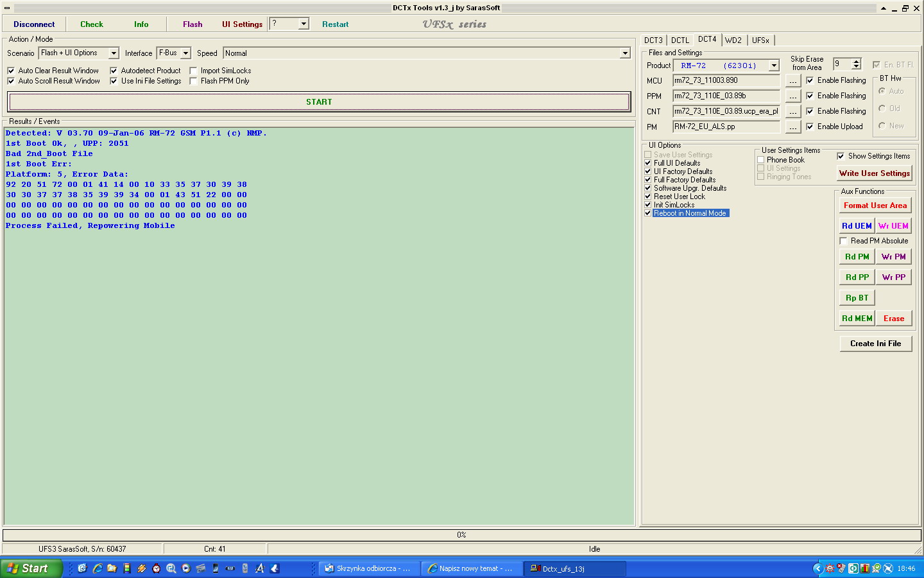Screen dimensions: 924x578
Task: Expand hidden tray icons with the arrow
Action: pyautogui.click(x=818, y=568)
